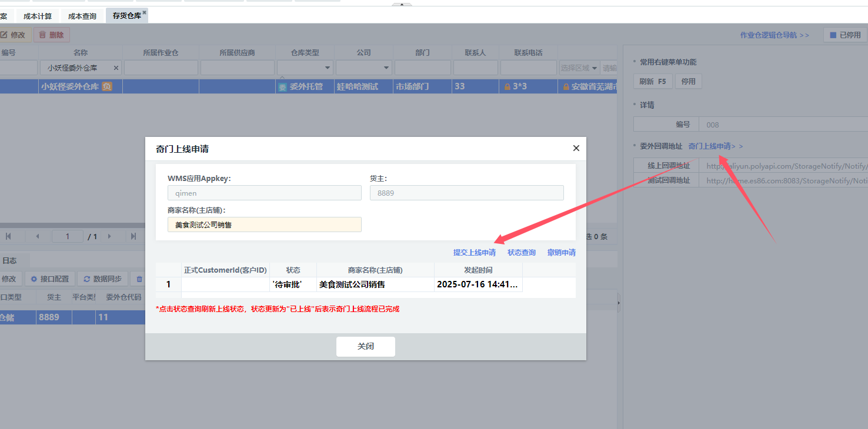
Task: Click the 撤销申请 link
Action: tap(561, 253)
